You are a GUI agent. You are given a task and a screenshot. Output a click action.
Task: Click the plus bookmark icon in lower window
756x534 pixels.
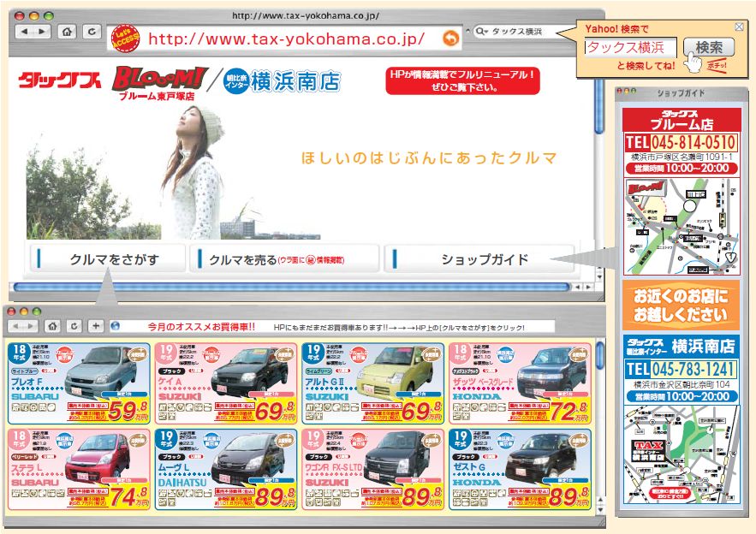pos(96,326)
